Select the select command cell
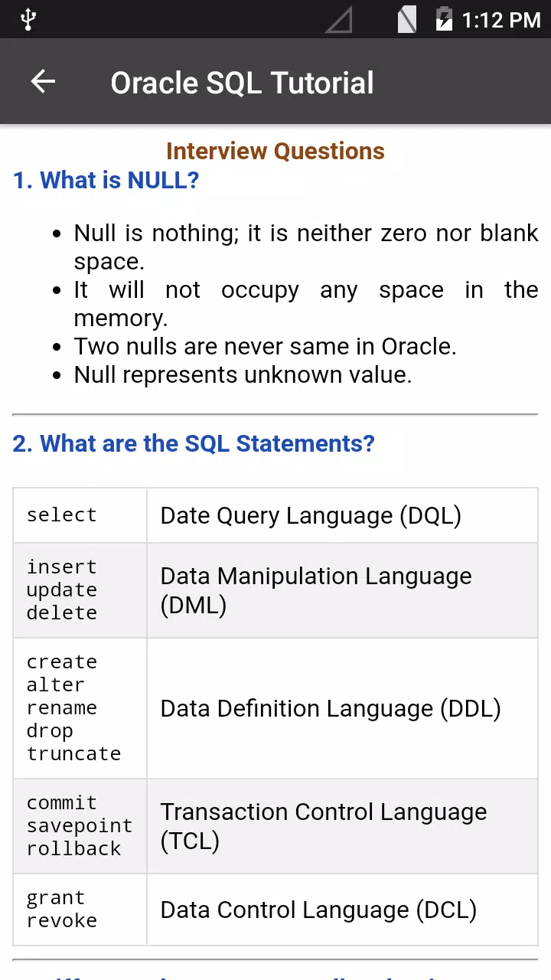The width and height of the screenshot is (551, 980). (x=80, y=515)
